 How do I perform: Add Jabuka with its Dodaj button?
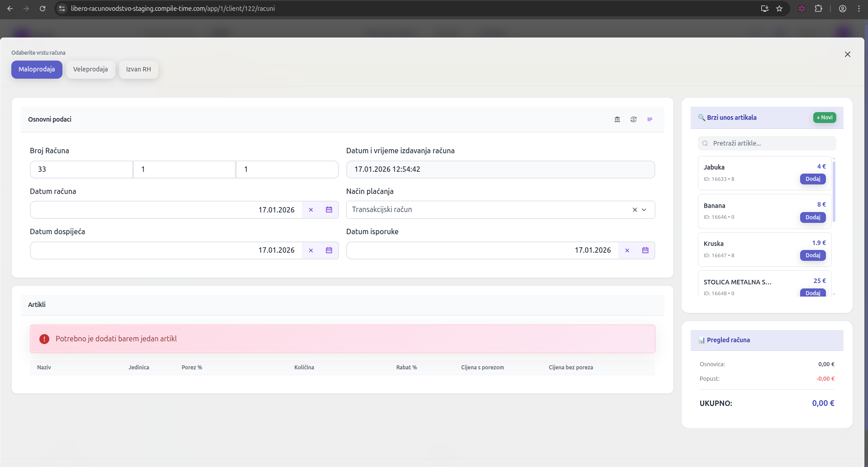[813, 179]
